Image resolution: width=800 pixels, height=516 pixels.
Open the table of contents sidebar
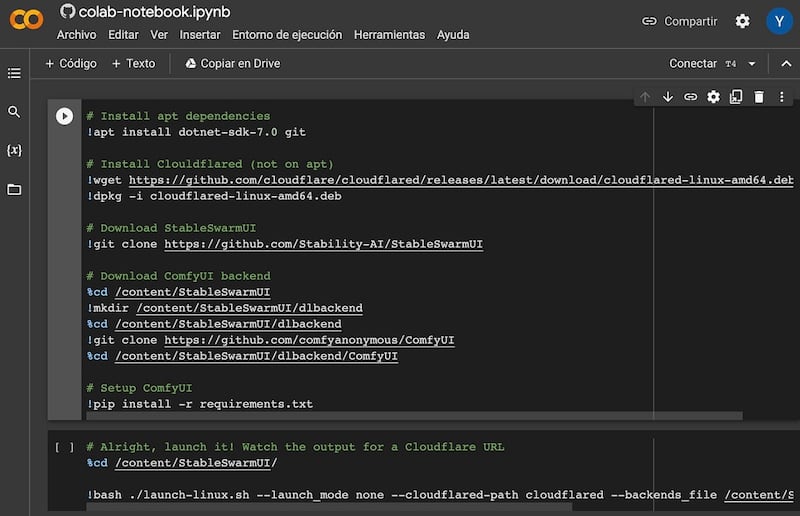click(14, 73)
